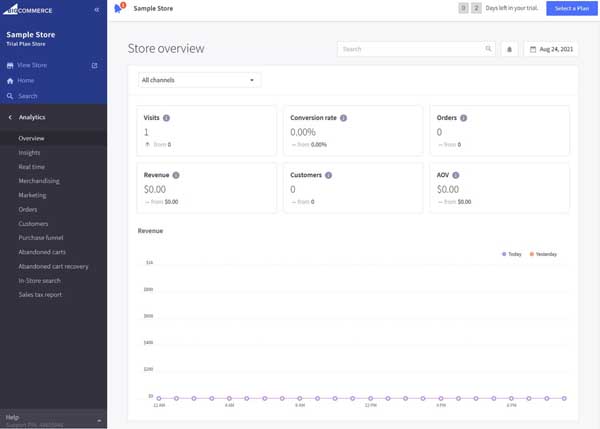Click the last data point on revenue chart

pyautogui.click(x=564, y=398)
